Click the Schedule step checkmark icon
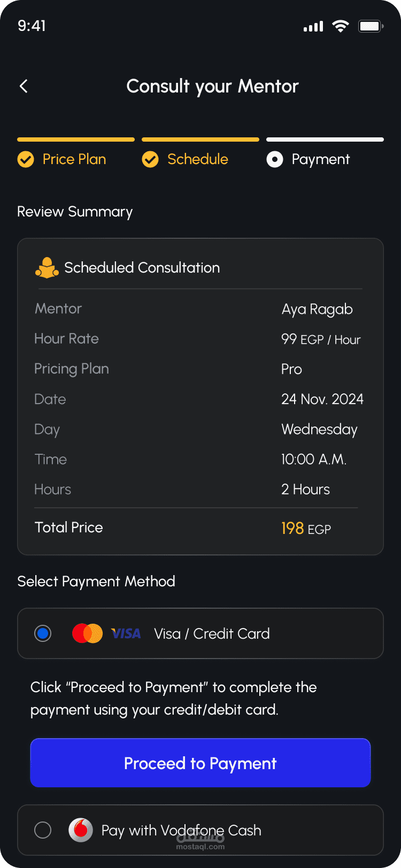The image size is (401, 868). click(150, 159)
